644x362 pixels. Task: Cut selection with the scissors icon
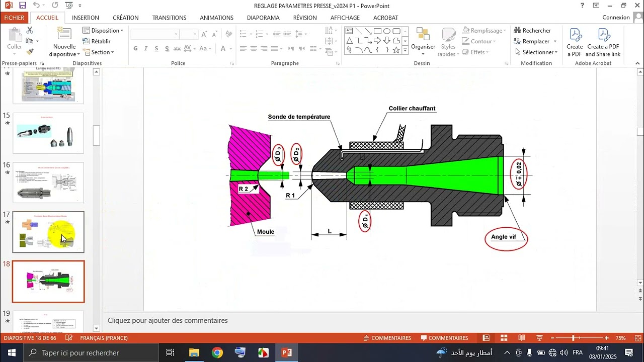(30, 31)
